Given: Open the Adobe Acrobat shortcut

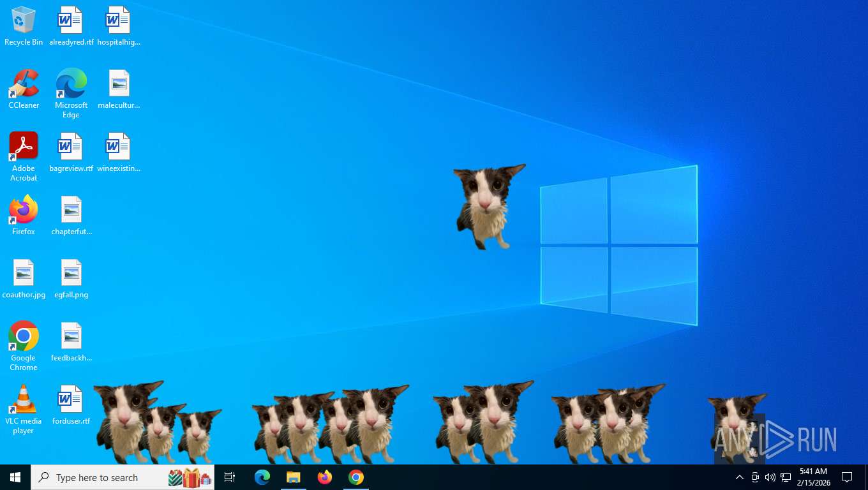Looking at the screenshot, I should pos(24,157).
